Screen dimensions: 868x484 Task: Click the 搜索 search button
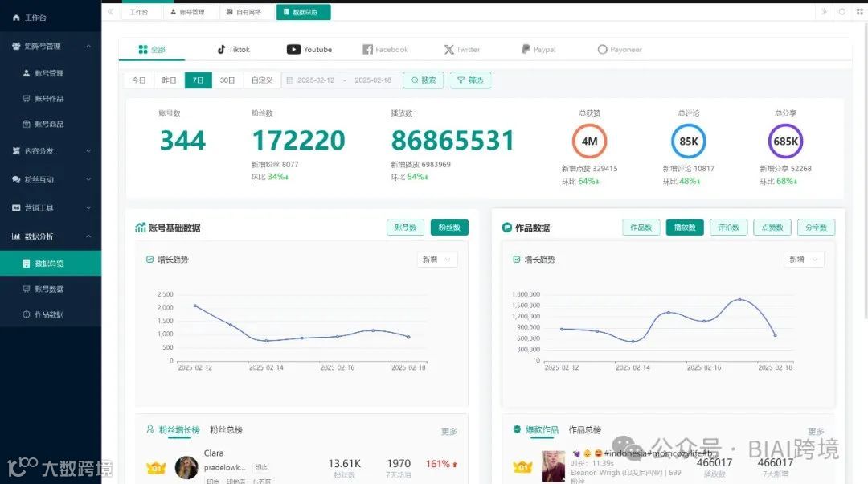coord(424,80)
